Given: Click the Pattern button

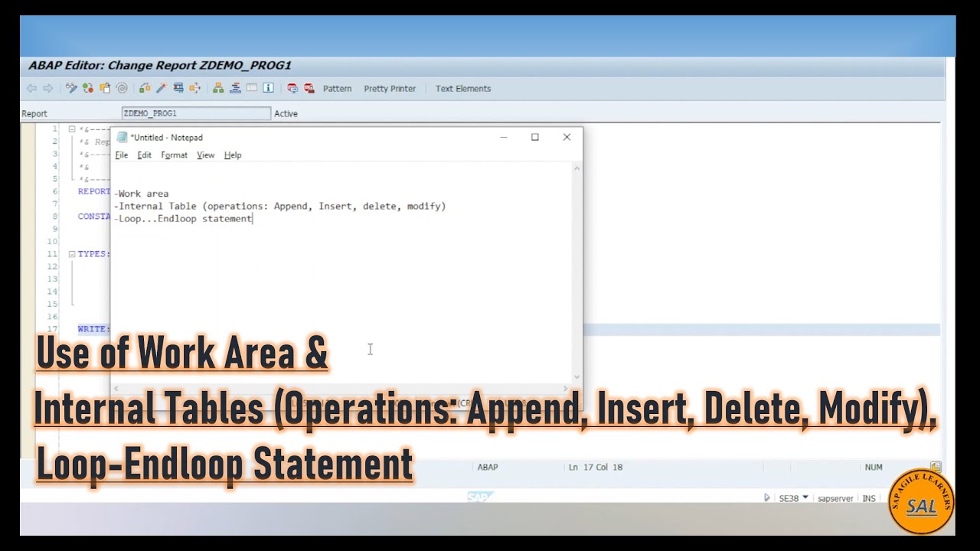Looking at the screenshot, I should pyautogui.click(x=337, y=89).
